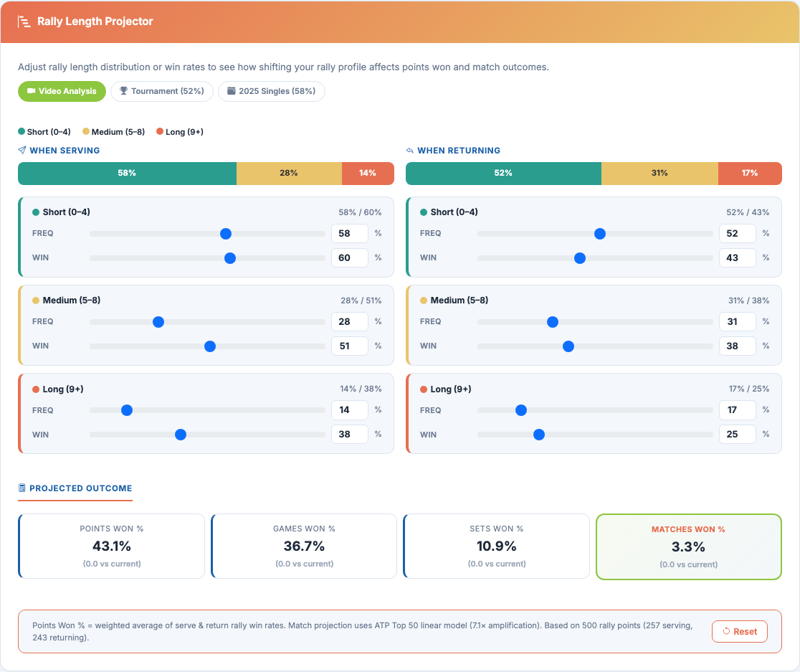800x672 pixels.
Task: Click the serving Short FREQ slider handle
Action: [226, 234]
